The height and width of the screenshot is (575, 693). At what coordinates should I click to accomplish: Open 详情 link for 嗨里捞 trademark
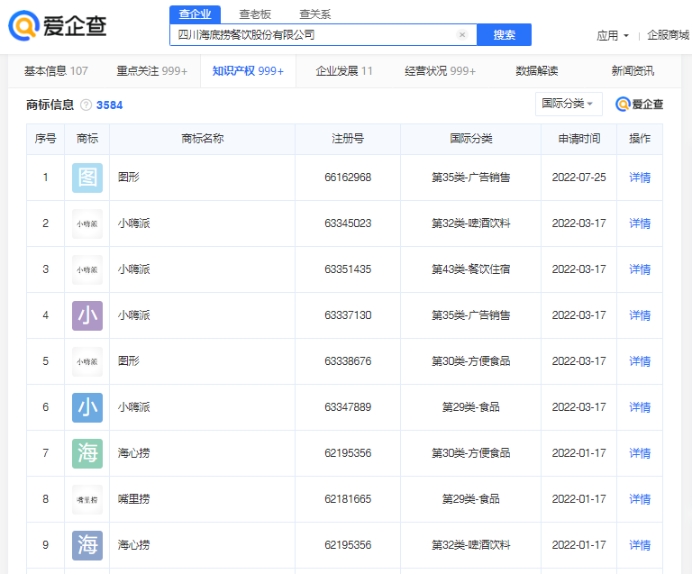click(x=639, y=500)
